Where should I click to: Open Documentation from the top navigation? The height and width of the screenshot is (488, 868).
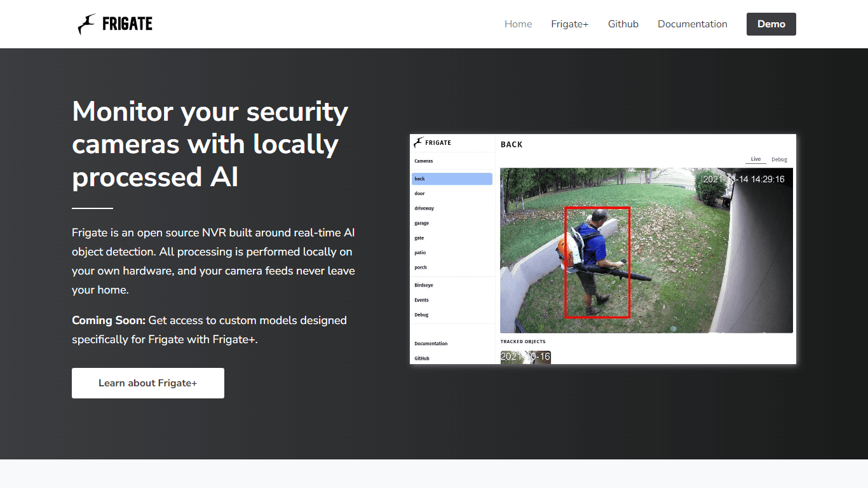pos(692,24)
